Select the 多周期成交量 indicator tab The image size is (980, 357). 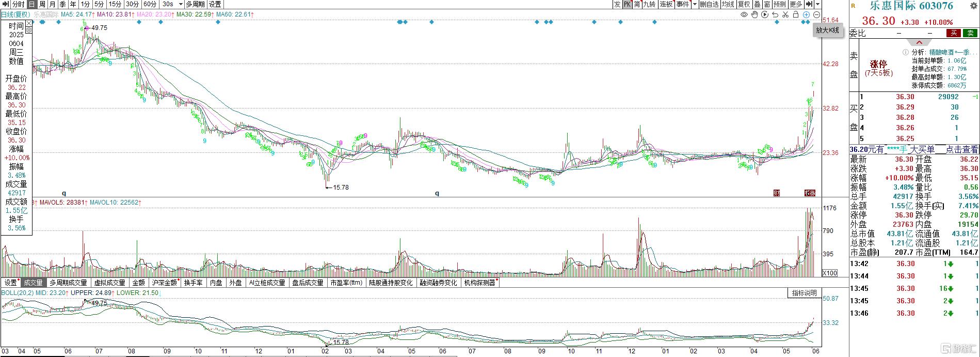point(68,283)
